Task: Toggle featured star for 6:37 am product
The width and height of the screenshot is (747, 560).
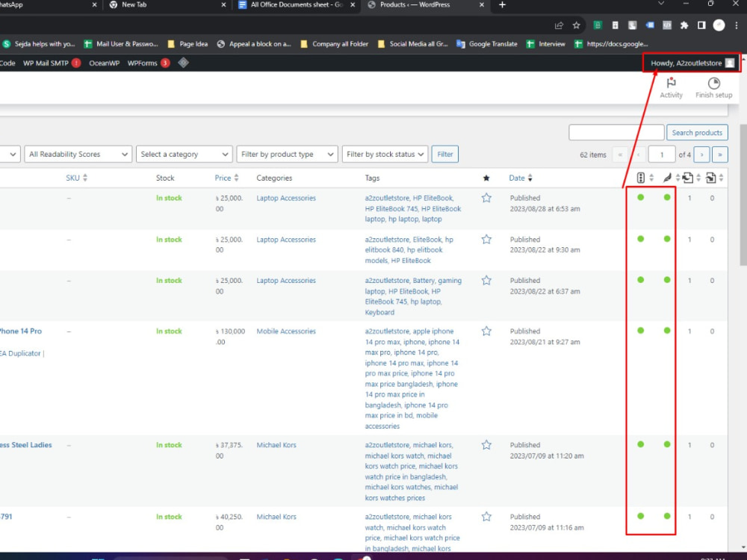Action: pos(486,280)
